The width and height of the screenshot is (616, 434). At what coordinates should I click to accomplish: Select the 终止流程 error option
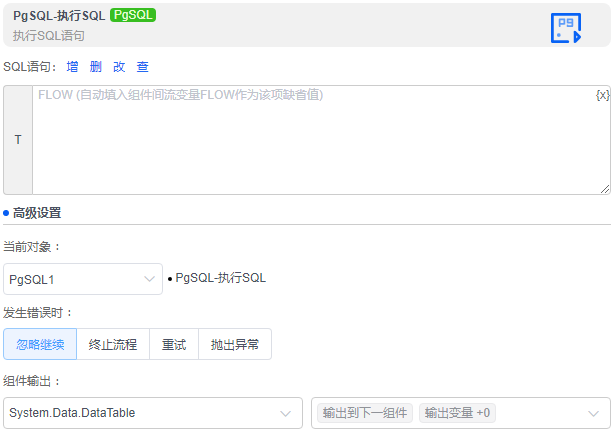(x=113, y=344)
